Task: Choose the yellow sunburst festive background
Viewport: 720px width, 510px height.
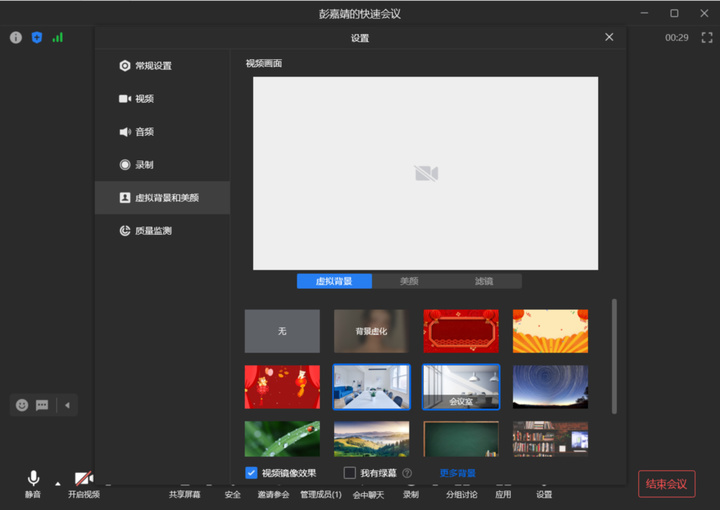Action: 550,331
